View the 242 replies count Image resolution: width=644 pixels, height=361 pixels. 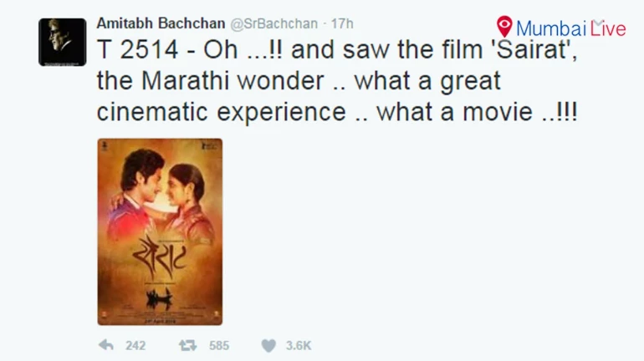135,345
